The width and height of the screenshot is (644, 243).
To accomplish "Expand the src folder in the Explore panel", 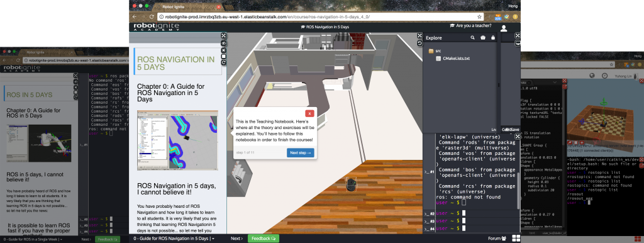I will 435,51.
